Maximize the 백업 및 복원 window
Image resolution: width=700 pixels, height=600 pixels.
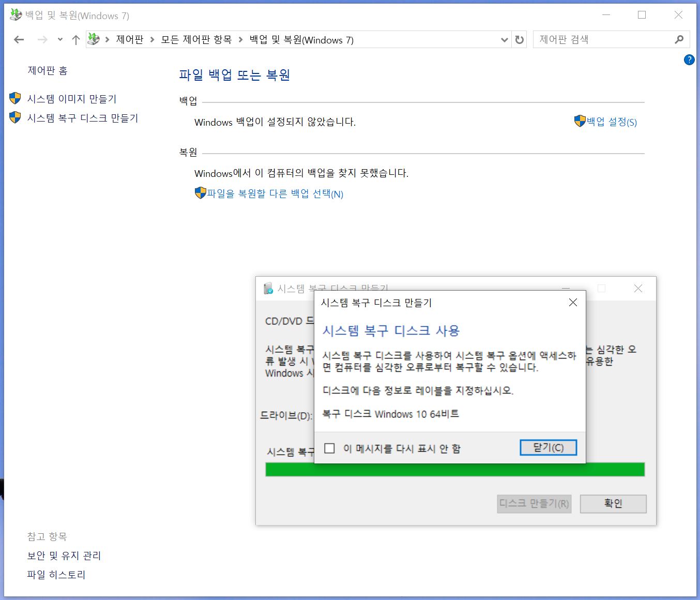pyautogui.click(x=642, y=15)
